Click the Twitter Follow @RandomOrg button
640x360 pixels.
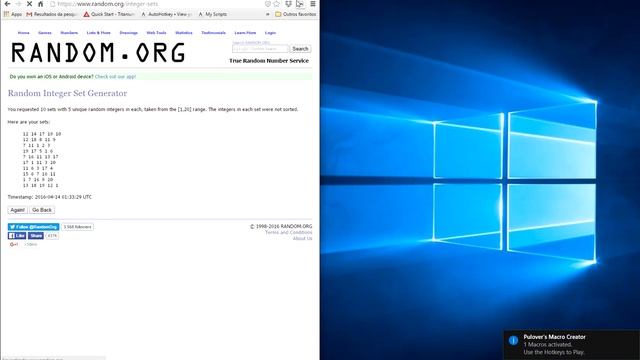coord(33,227)
